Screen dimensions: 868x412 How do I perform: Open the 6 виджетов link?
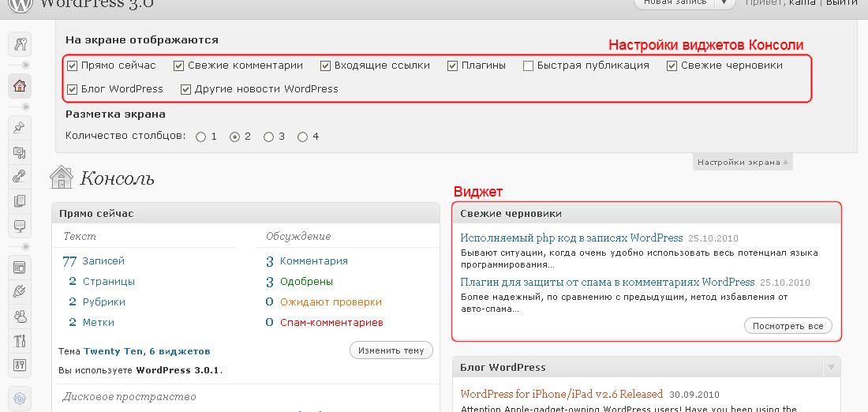click(180, 351)
